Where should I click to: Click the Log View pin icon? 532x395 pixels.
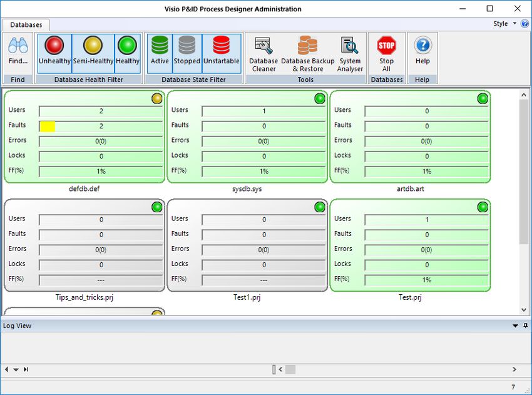tap(526, 326)
